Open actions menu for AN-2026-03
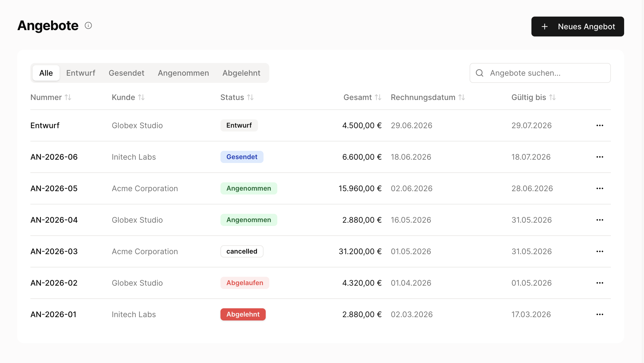644x363 pixels. [x=600, y=251]
